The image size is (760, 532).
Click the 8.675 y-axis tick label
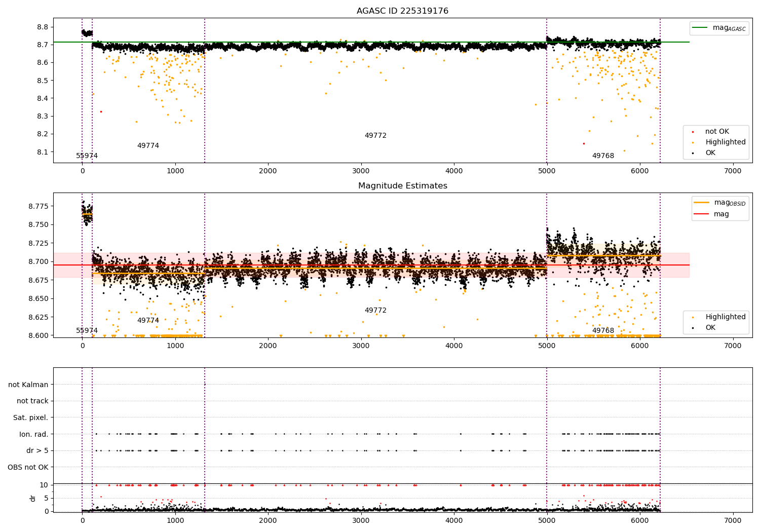click(39, 280)
